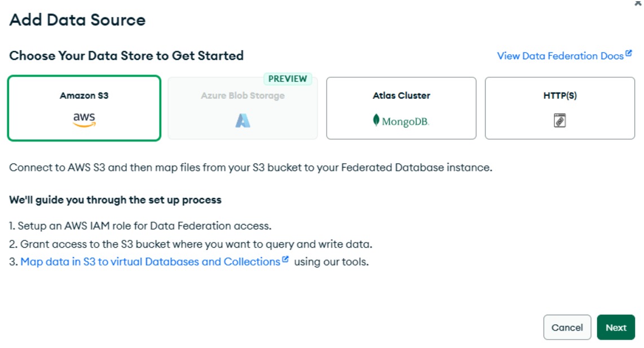The height and width of the screenshot is (348, 644).
Task: Select Atlas Cluster data store option
Action: click(401, 108)
